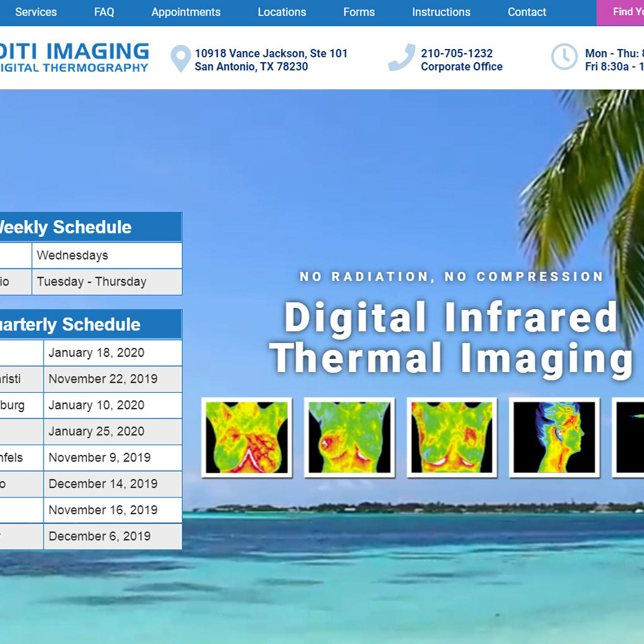This screenshot has height=644, width=644.
Task: Open the Forms page
Action: tap(359, 12)
